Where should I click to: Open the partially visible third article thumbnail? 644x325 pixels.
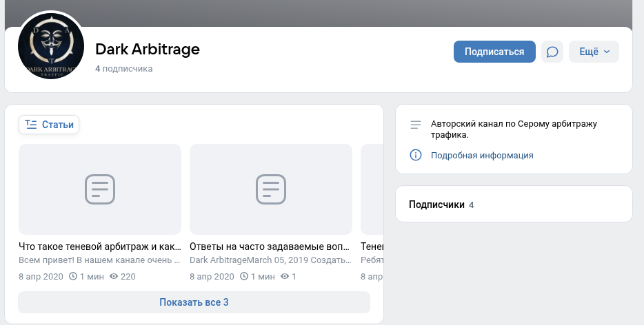pos(372,189)
